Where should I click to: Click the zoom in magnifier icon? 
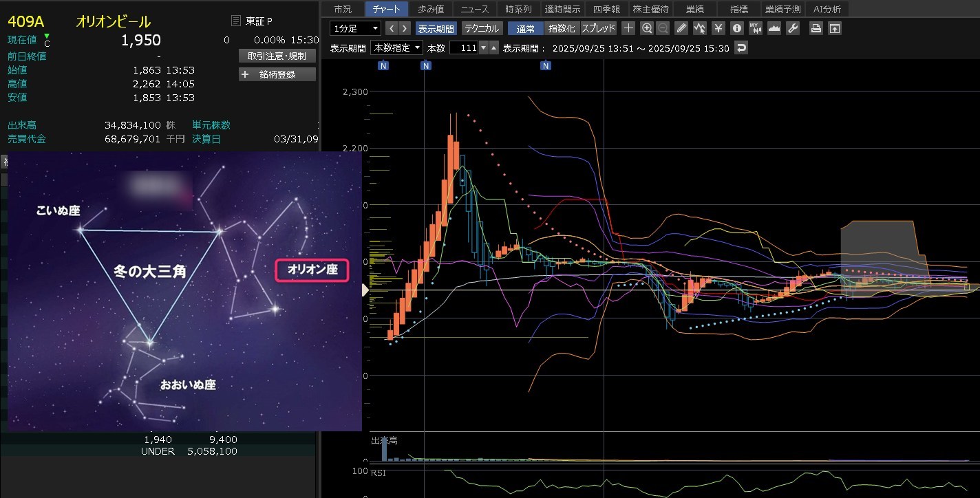(646, 28)
